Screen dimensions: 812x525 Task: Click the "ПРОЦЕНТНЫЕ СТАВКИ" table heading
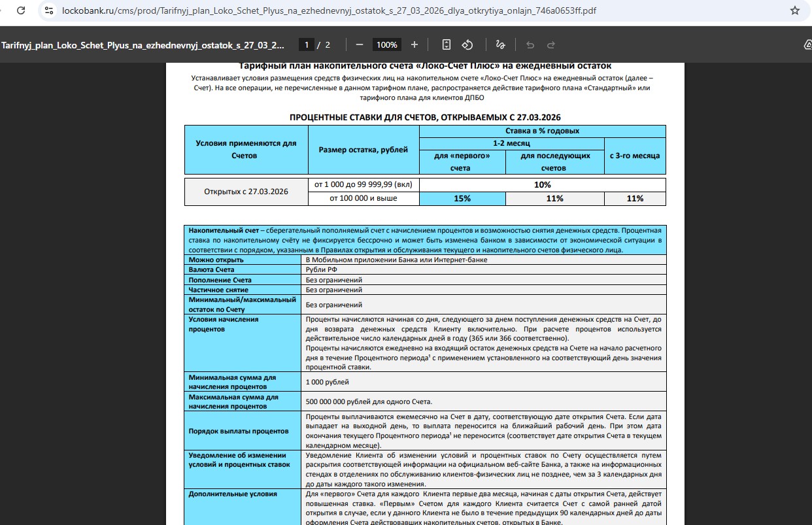[x=425, y=117]
